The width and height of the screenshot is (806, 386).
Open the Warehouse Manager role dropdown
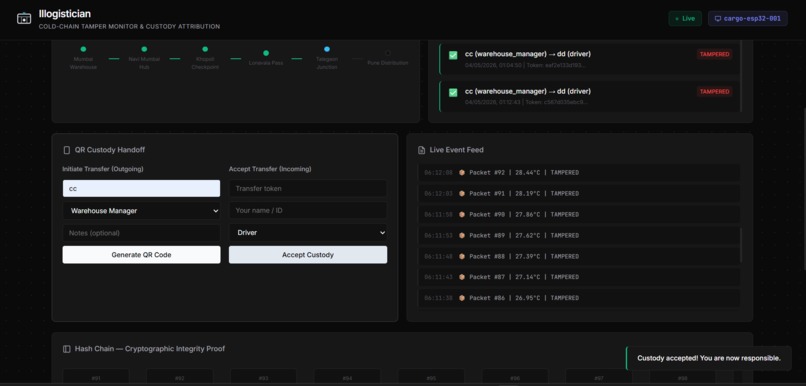tap(141, 211)
